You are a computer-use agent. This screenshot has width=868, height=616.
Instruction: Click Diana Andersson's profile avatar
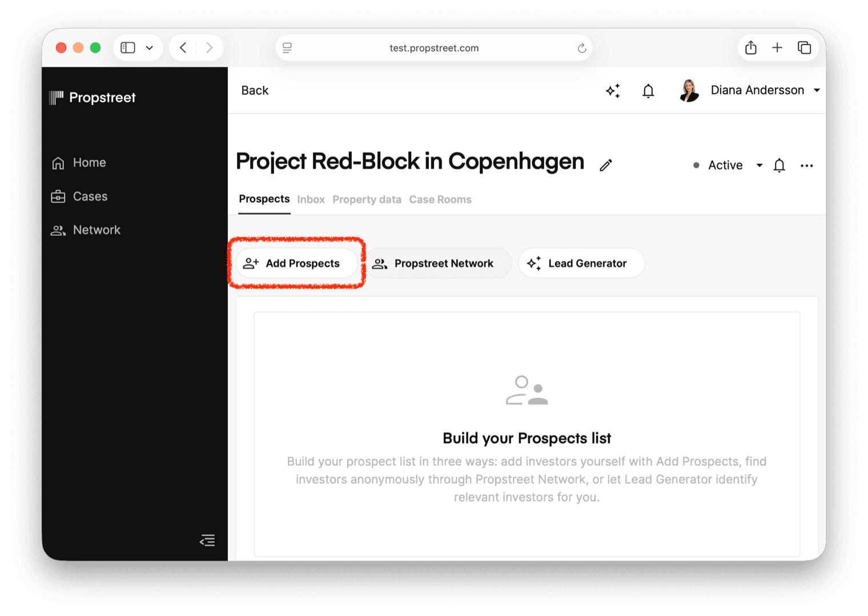pos(689,91)
